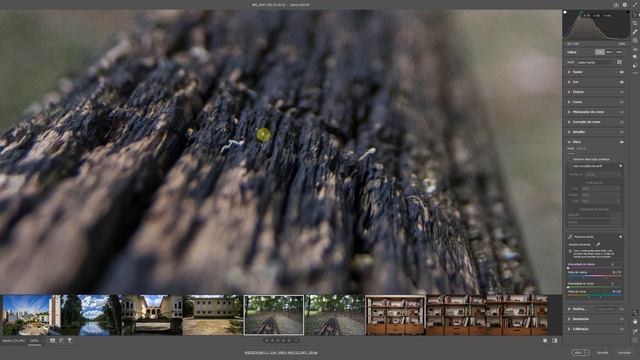The width and height of the screenshot is (640, 360).
Task: Click the save/convert image icon left of the gear
Action: (x=616, y=4)
